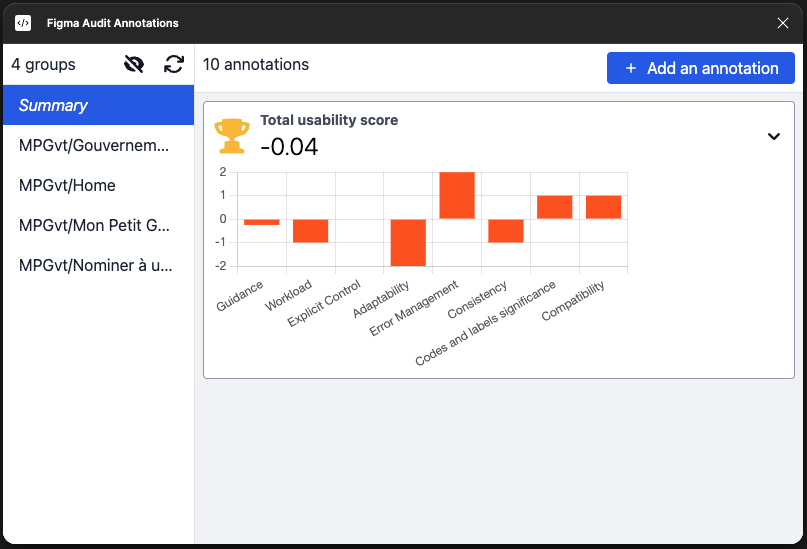Click the 10 annotations count label
Viewport: 807px width, 549px height.
pos(256,65)
